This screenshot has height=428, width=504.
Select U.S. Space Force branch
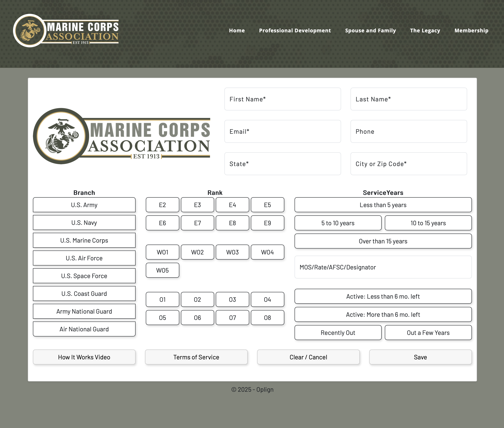click(x=84, y=276)
